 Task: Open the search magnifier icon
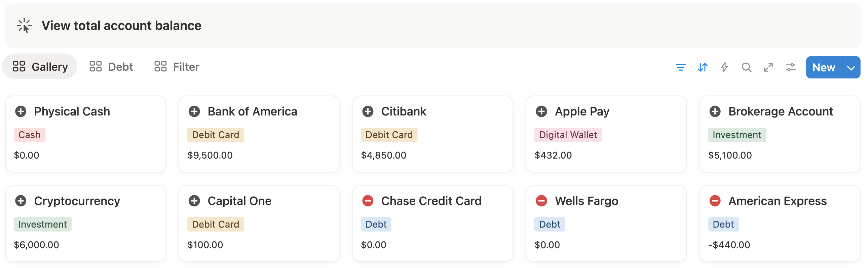point(746,67)
